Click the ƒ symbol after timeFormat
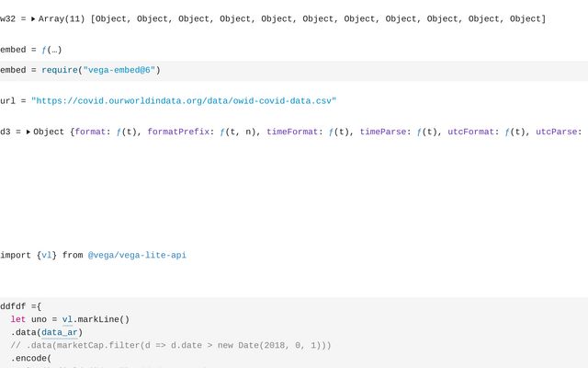The height and width of the screenshot is (368, 588). 331,132
